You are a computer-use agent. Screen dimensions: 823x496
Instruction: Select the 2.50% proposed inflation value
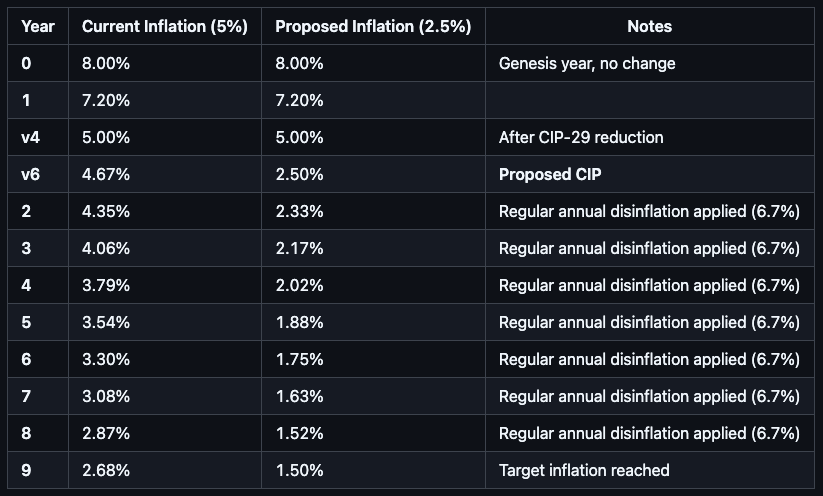click(299, 175)
